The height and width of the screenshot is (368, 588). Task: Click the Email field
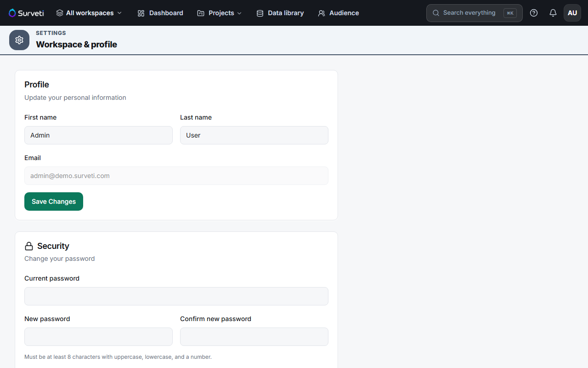click(x=176, y=176)
